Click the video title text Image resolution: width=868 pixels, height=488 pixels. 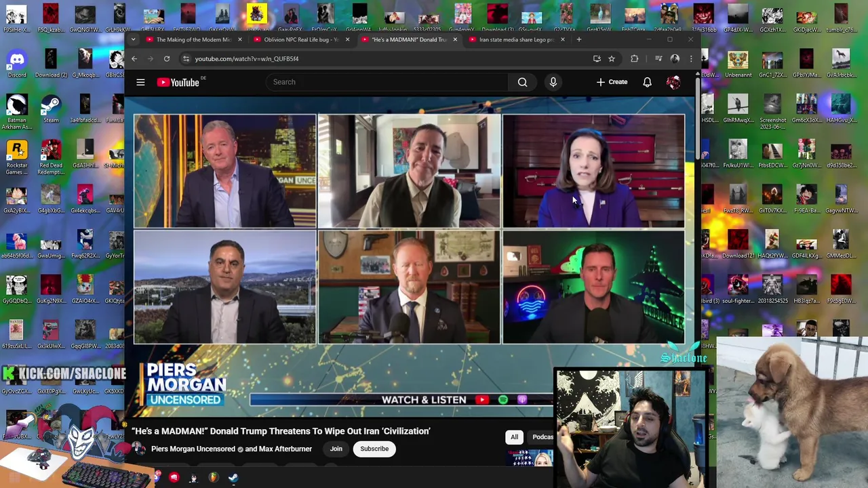[x=281, y=431]
